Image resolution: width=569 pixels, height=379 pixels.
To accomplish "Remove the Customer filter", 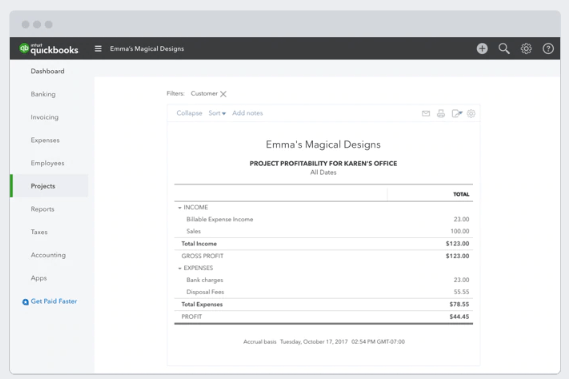I will click(223, 94).
